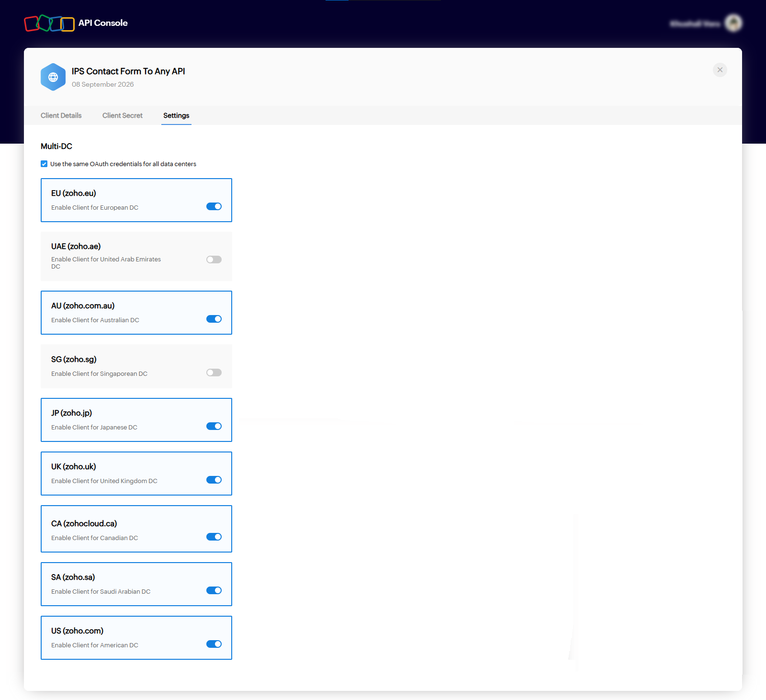The height and width of the screenshot is (700, 766).
Task: Enable the SG (zoho.sg) toggle
Action: point(214,373)
